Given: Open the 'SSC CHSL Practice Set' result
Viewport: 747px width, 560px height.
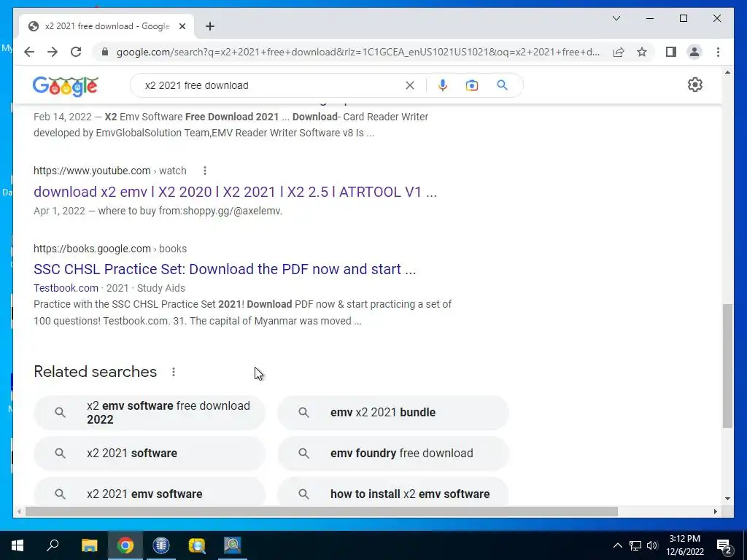Looking at the screenshot, I should point(225,269).
